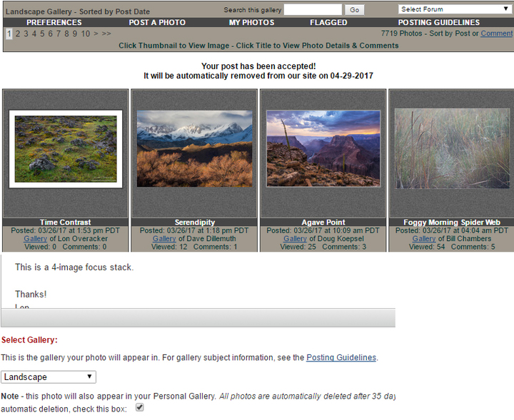The width and height of the screenshot is (514, 420).
Task: Go to gallery page 2
Action: pos(18,34)
